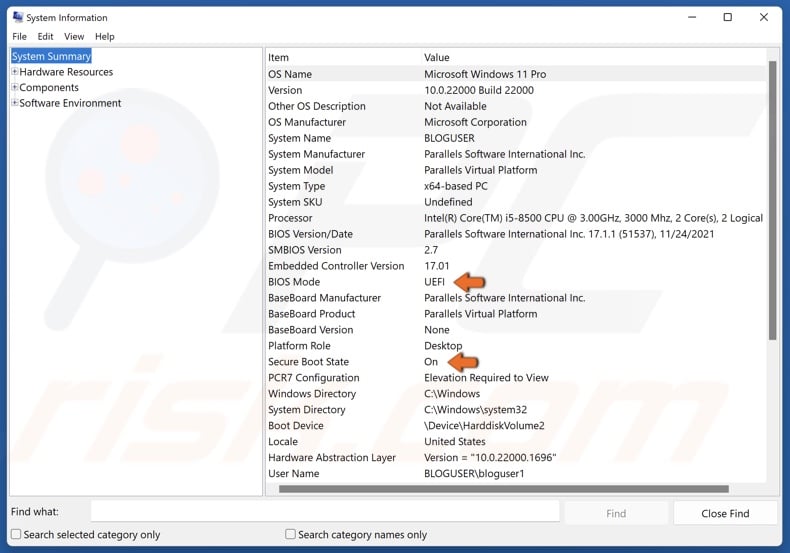Image resolution: width=790 pixels, height=553 pixels.
Task: Select the Boot Device row
Action: [516, 426]
